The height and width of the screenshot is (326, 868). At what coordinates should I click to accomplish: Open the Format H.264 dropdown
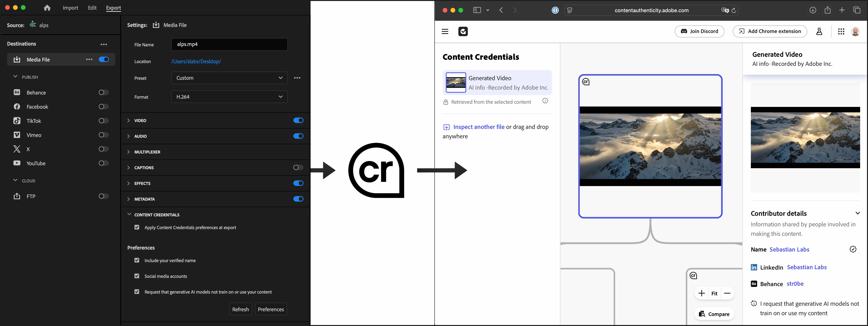[x=229, y=97]
